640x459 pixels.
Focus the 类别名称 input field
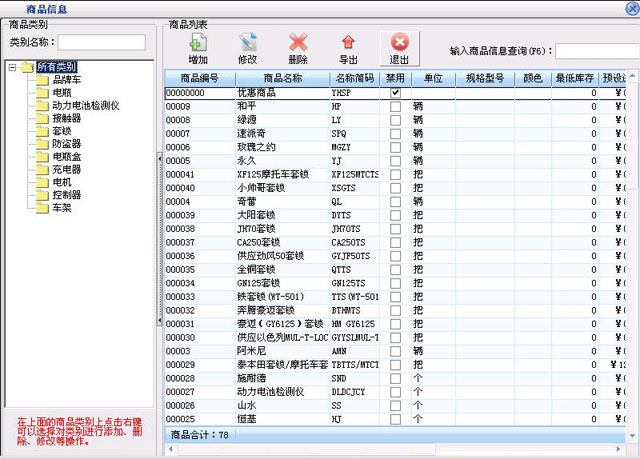(x=100, y=42)
